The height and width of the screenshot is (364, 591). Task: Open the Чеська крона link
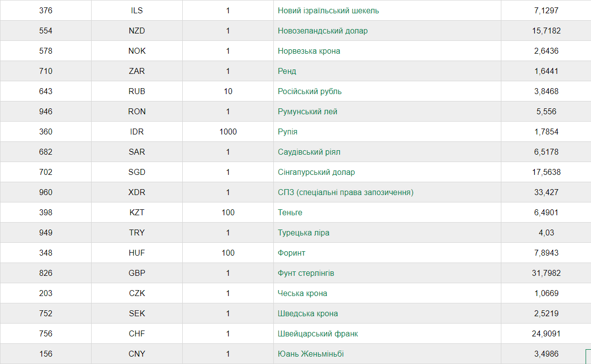(x=302, y=293)
